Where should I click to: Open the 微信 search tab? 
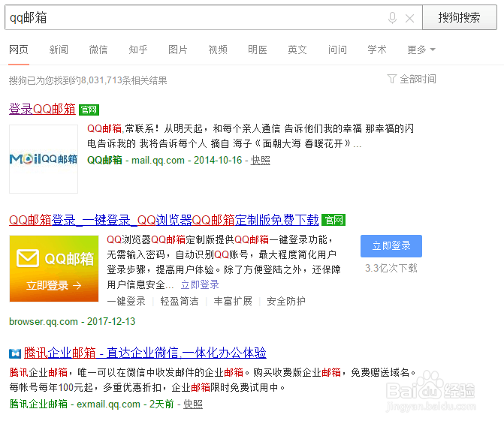pyautogui.click(x=98, y=50)
